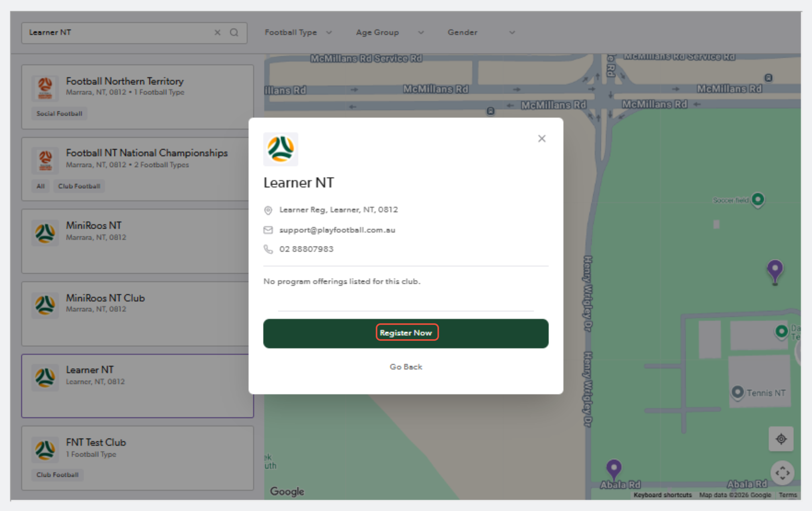Click the support@playfootball.com.au email address

[337, 230]
